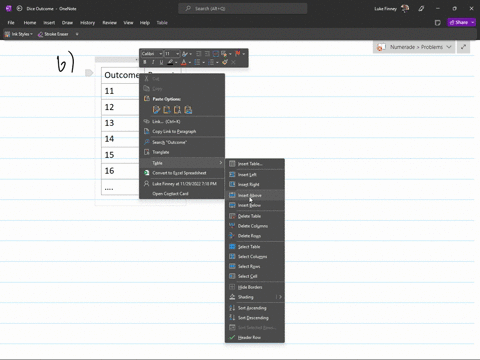This screenshot has width=480, height=360.
Task: Toggle Bold in the mini toolbar
Action: pos(145,62)
